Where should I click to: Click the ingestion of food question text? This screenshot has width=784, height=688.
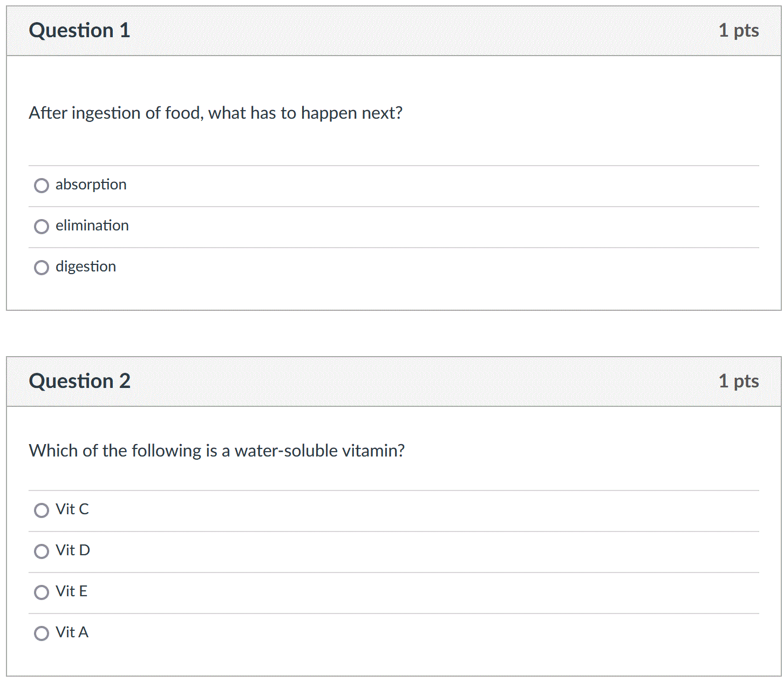[x=216, y=113]
